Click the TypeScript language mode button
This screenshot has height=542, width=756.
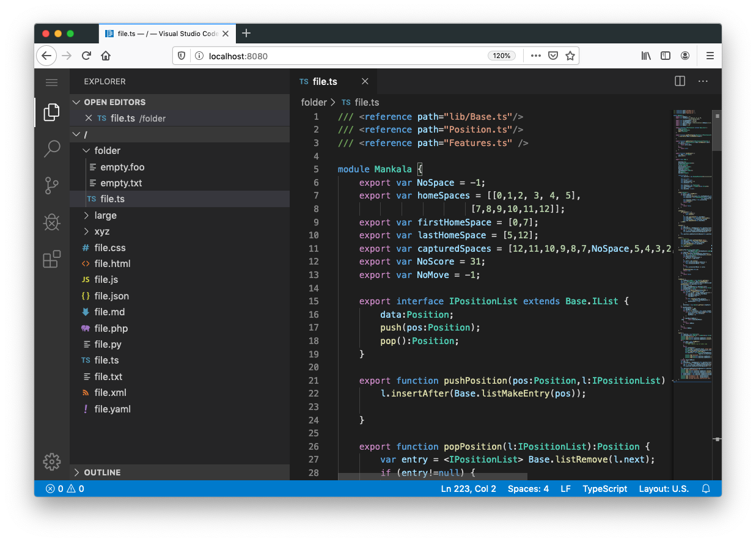[604, 489]
